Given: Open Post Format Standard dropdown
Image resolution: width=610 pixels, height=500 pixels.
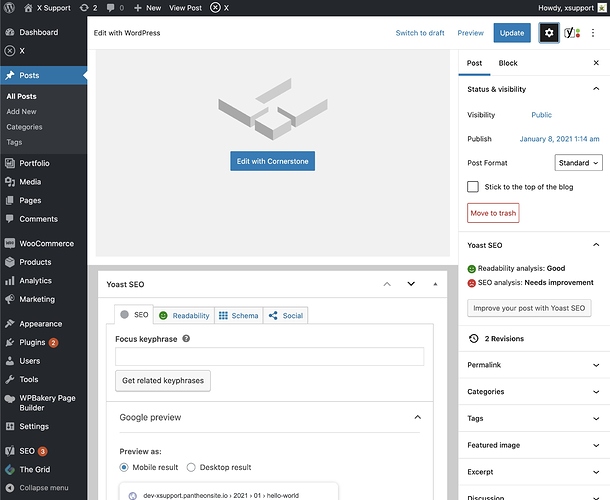Looking at the screenshot, I should (578, 163).
